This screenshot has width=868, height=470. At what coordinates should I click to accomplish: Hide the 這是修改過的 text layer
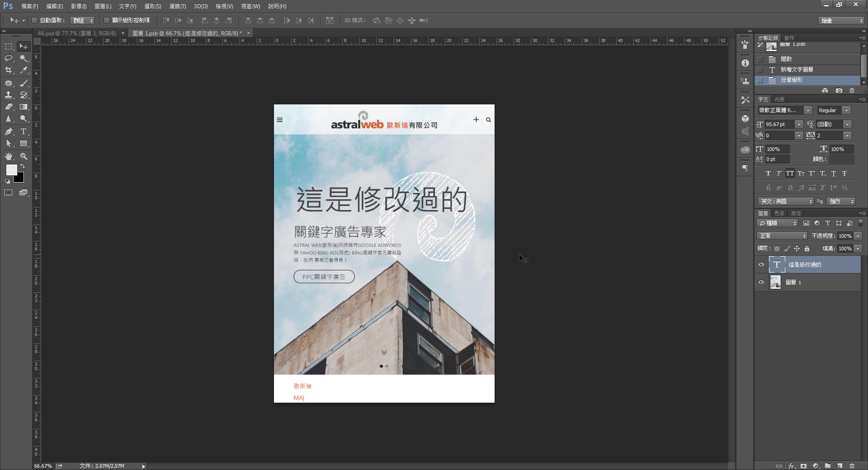coord(761,265)
